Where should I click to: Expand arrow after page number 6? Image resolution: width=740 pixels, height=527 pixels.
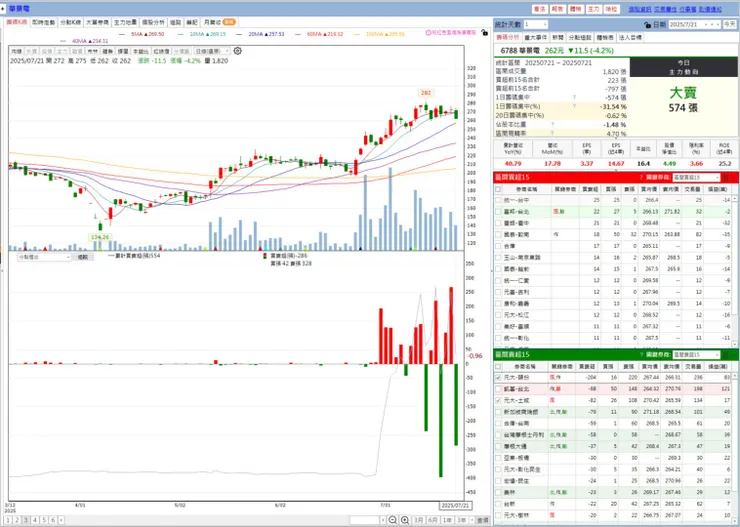coord(61,520)
